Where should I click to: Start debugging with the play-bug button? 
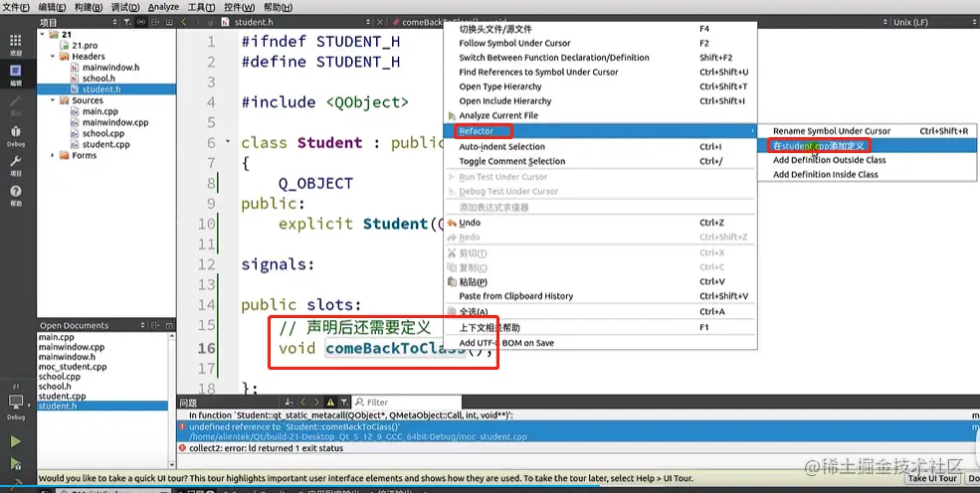(x=16, y=463)
